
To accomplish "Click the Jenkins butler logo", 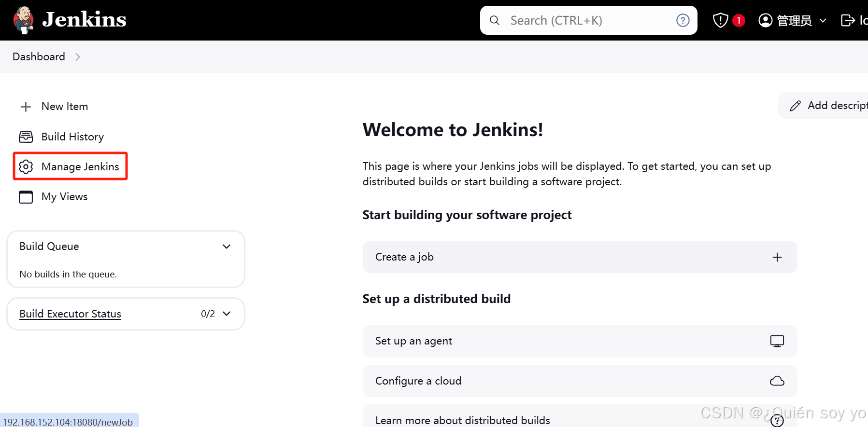I will [23, 20].
